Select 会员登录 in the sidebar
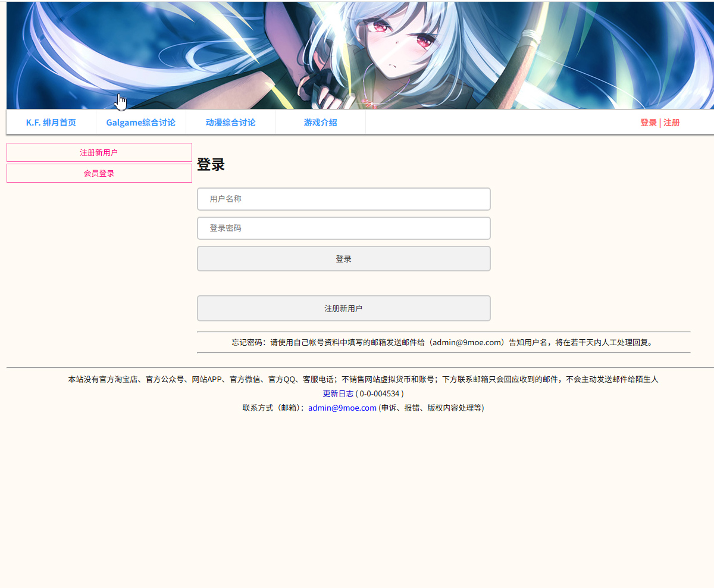The image size is (714, 588). click(99, 173)
